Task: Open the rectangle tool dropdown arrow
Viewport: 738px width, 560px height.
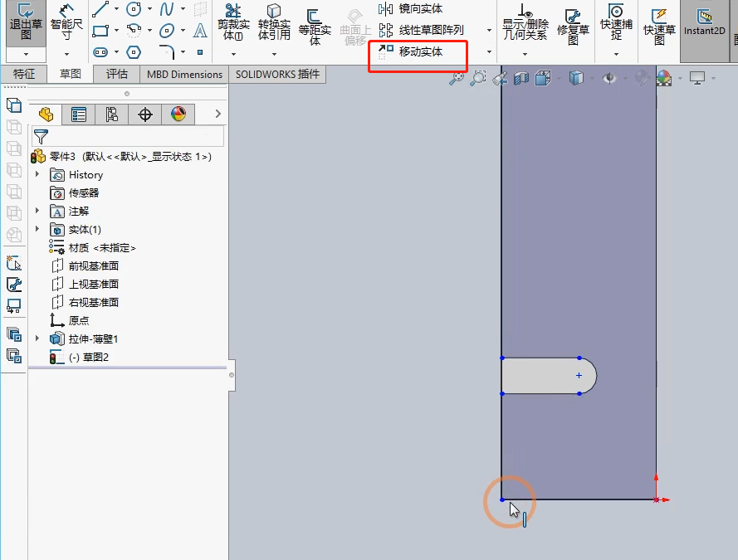Action: click(x=116, y=32)
